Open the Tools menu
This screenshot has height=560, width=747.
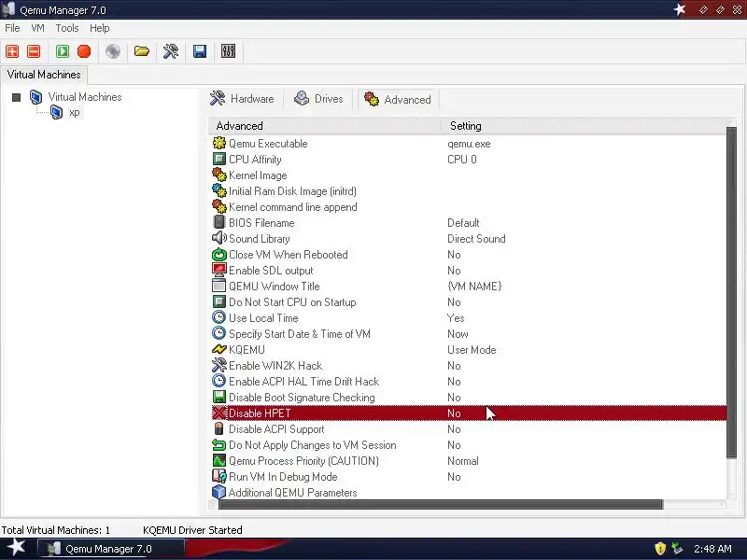(x=67, y=28)
